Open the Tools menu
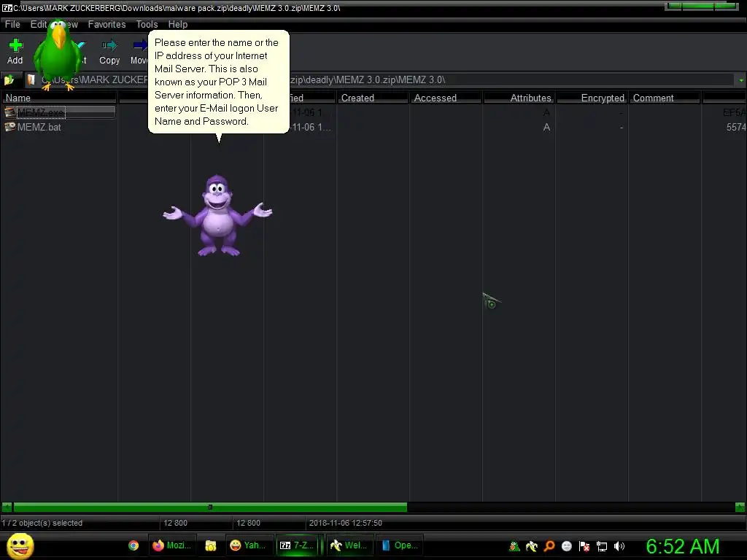Screen dimensions: 747x560 [147, 24]
